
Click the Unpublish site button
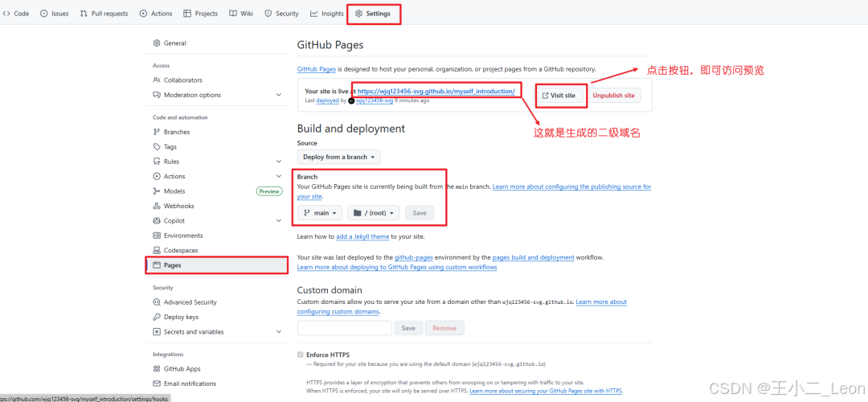[x=613, y=95]
